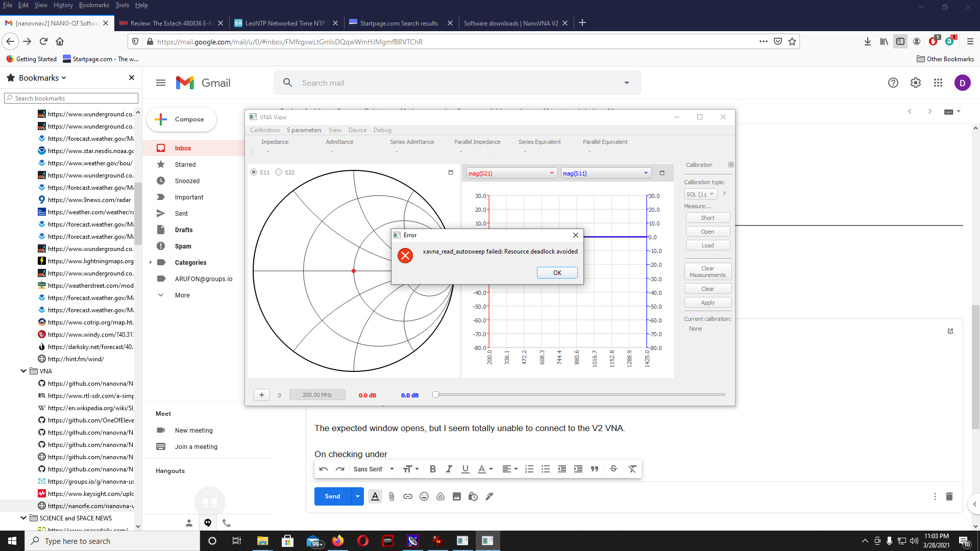Insert link icon in compose

408,496
